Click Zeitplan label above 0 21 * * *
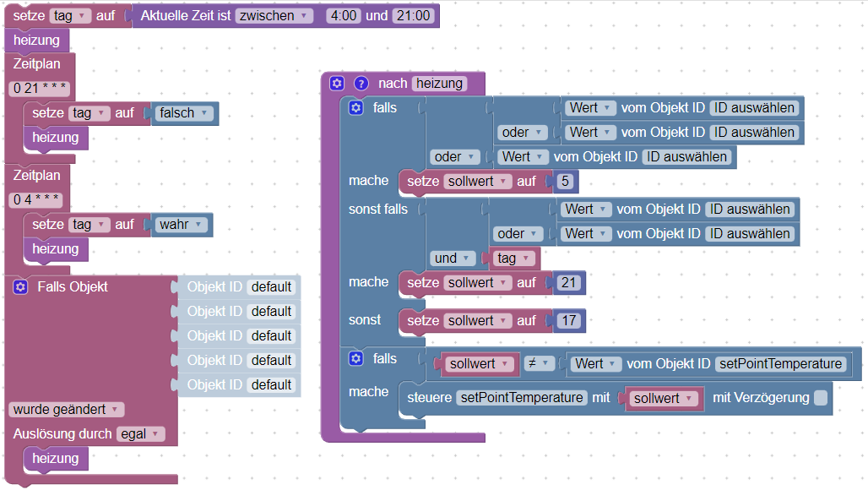 pyautogui.click(x=36, y=63)
